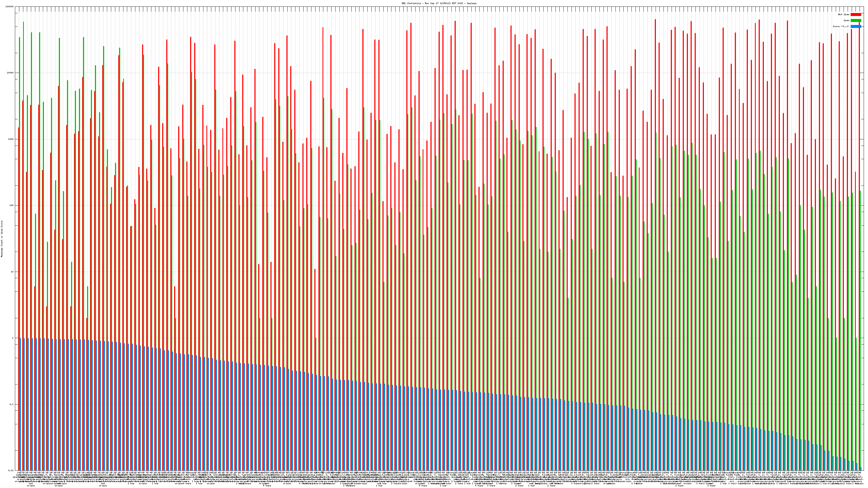
Task: Select the "Spam" legend text label
Action: (x=846, y=21)
